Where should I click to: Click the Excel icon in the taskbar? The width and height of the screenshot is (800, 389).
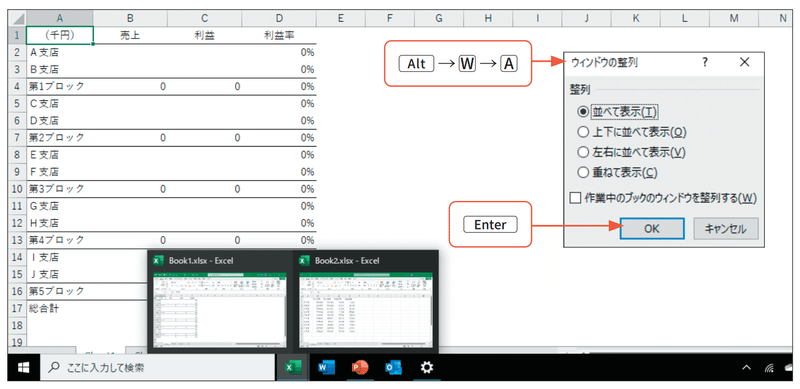point(293,368)
